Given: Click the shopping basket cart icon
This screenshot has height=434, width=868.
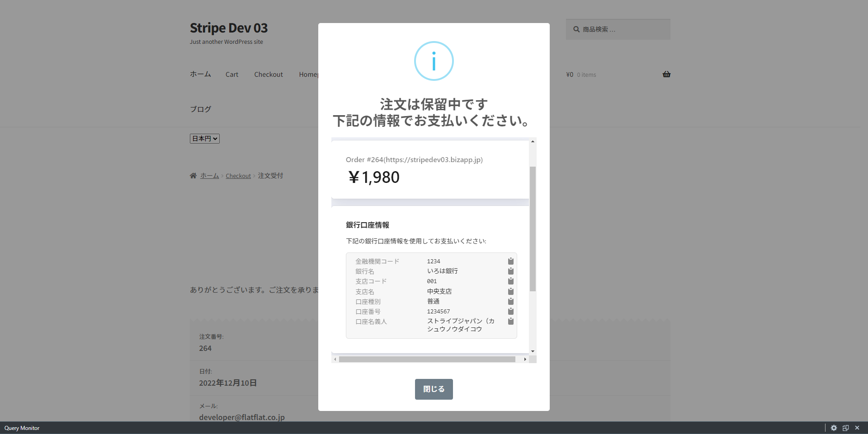Looking at the screenshot, I should pos(666,75).
